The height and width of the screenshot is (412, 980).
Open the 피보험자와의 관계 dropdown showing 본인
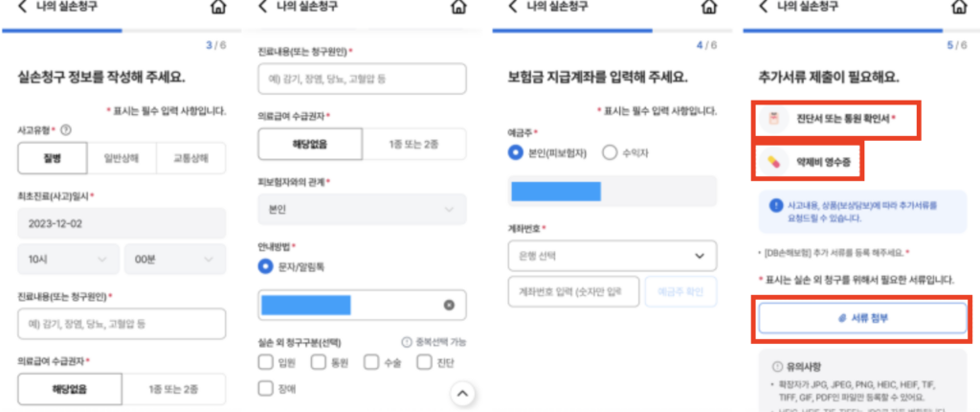point(362,208)
